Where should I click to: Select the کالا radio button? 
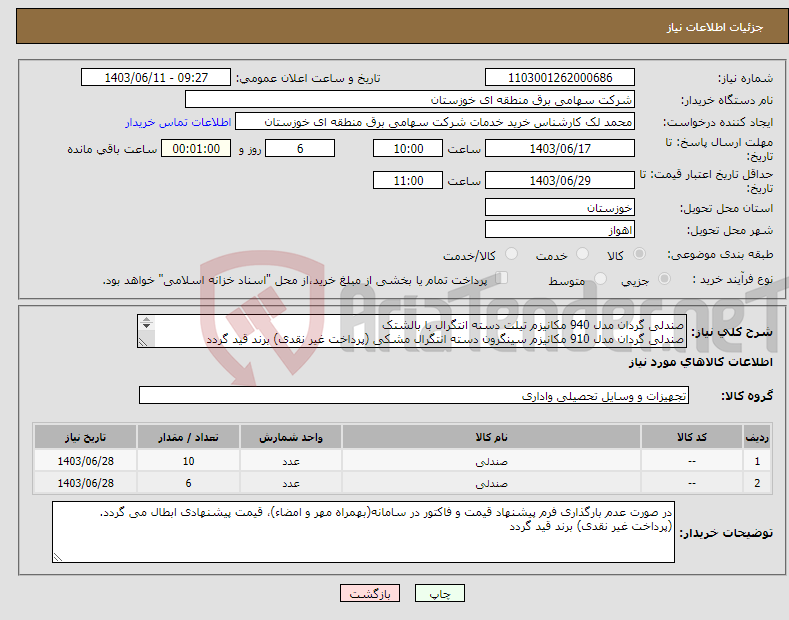click(639, 254)
